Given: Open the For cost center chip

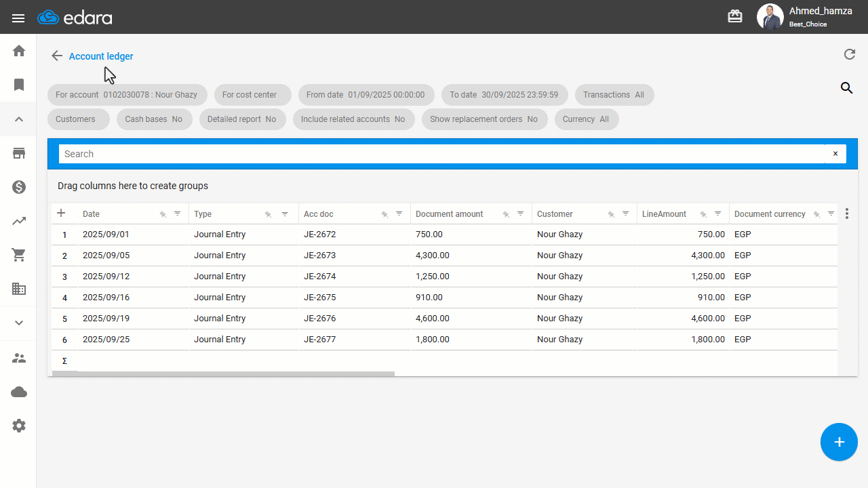Looking at the screenshot, I should (253, 95).
